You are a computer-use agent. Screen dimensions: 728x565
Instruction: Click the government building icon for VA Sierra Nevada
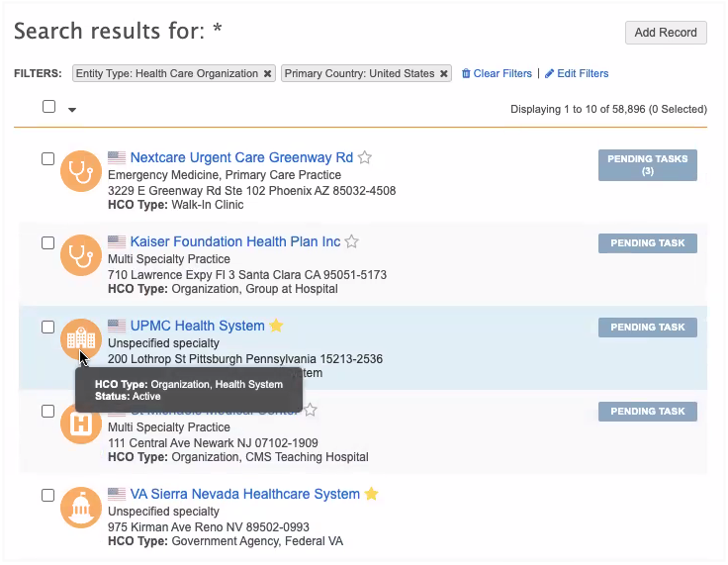pyautogui.click(x=80, y=508)
